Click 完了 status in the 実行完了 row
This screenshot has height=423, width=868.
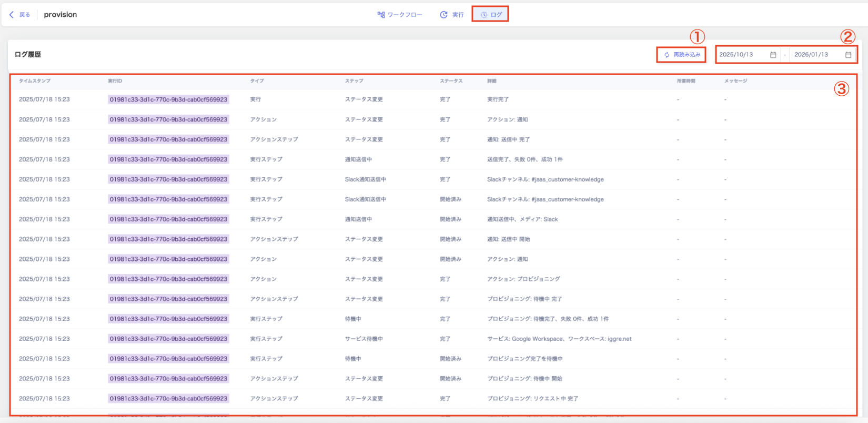pyautogui.click(x=445, y=99)
